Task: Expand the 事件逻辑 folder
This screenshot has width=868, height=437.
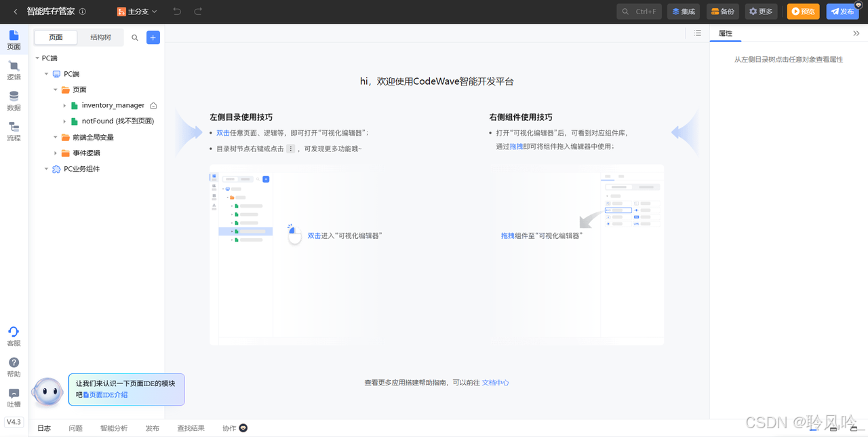Action: [x=56, y=153]
